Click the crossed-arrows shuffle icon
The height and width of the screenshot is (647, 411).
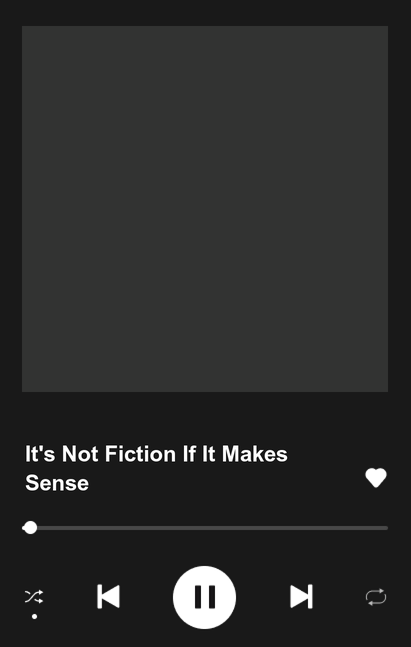pos(34,597)
